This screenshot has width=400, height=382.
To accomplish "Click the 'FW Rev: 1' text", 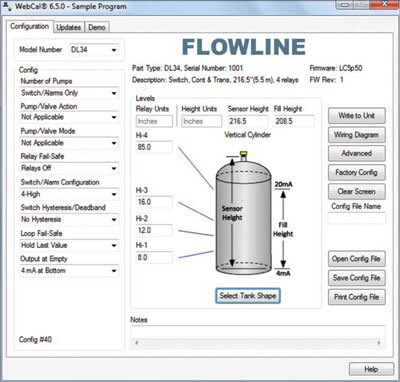I will point(326,80).
